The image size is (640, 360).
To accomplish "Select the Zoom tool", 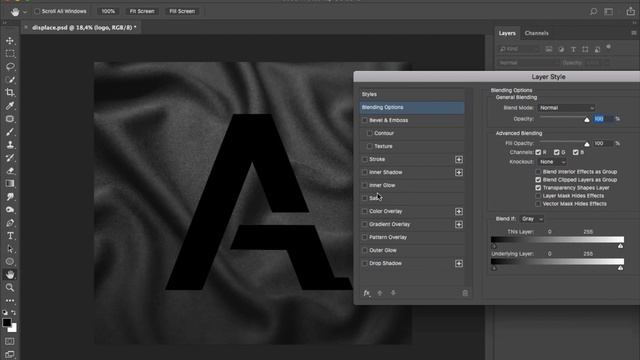I will [10, 288].
